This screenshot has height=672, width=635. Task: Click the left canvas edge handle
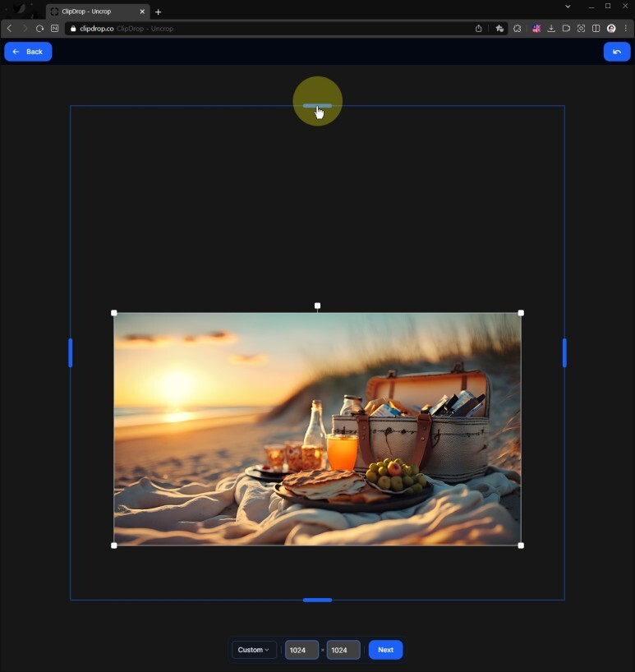(71, 352)
